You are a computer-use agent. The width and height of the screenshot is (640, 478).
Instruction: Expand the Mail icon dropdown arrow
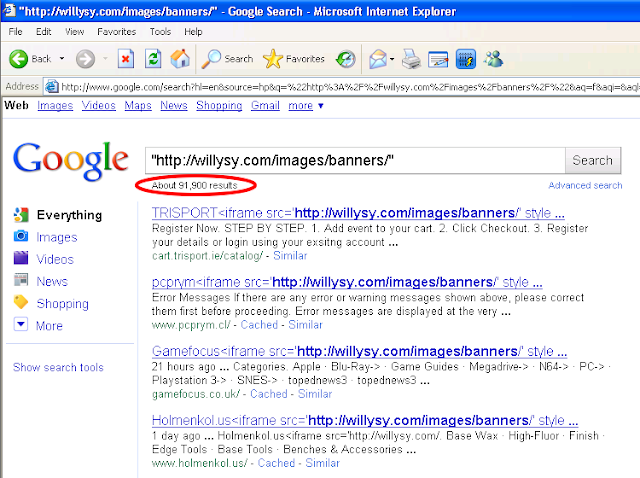[x=392, y=59]
